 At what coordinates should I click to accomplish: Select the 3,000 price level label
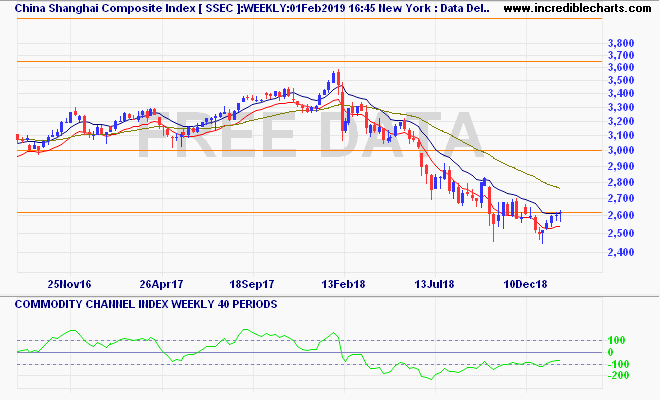tap(621, 151)
